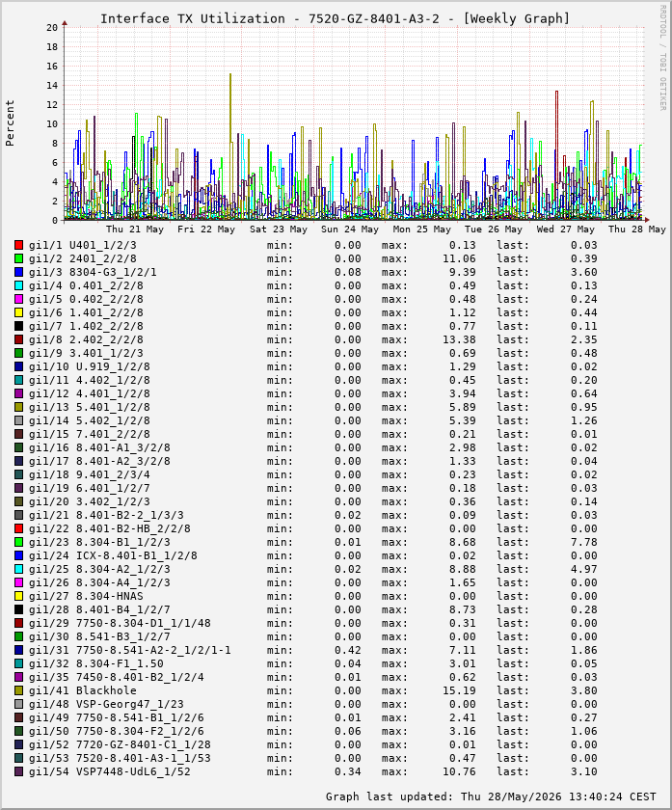The height and width of the screenshot is (810, 672).
Task: Click the gi1/23 8.304-B1_1/2/3 green swatch
Action: click(19, 542)
